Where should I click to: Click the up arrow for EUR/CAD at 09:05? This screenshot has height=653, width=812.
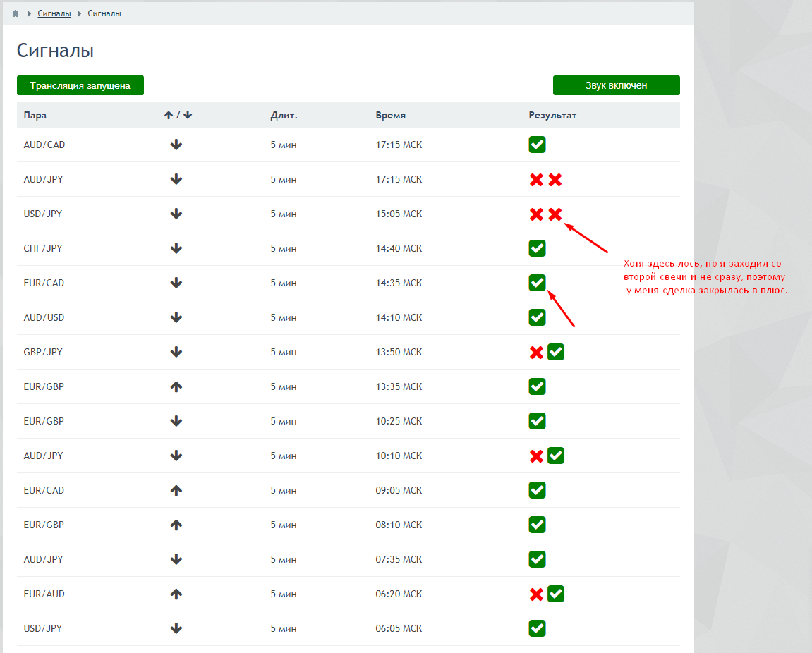[x=176, y=490]
